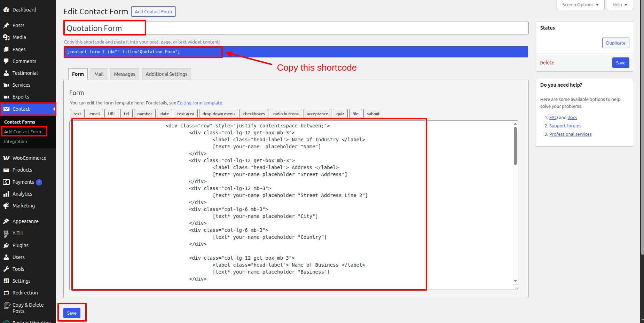Click the Dashboard gauge icon in sidebar
Image resolution: width=644 pixels, height=323 pixels.
click(x=6, y=10)
